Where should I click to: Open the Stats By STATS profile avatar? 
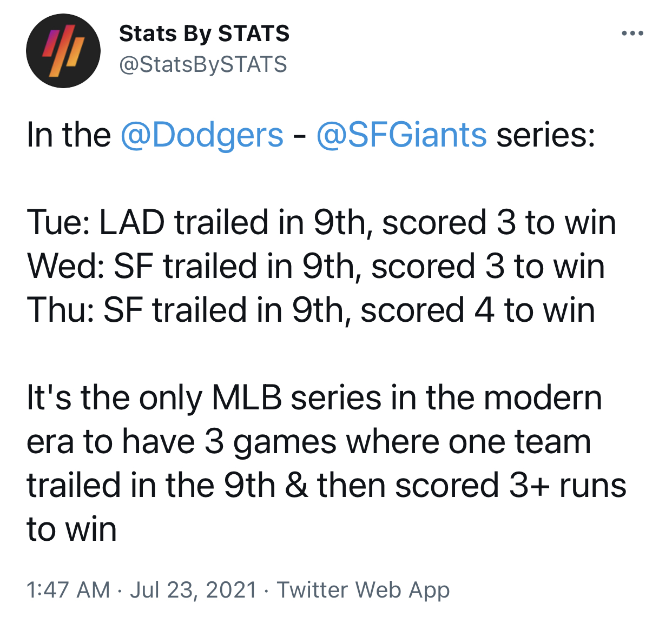pos(63,51)
